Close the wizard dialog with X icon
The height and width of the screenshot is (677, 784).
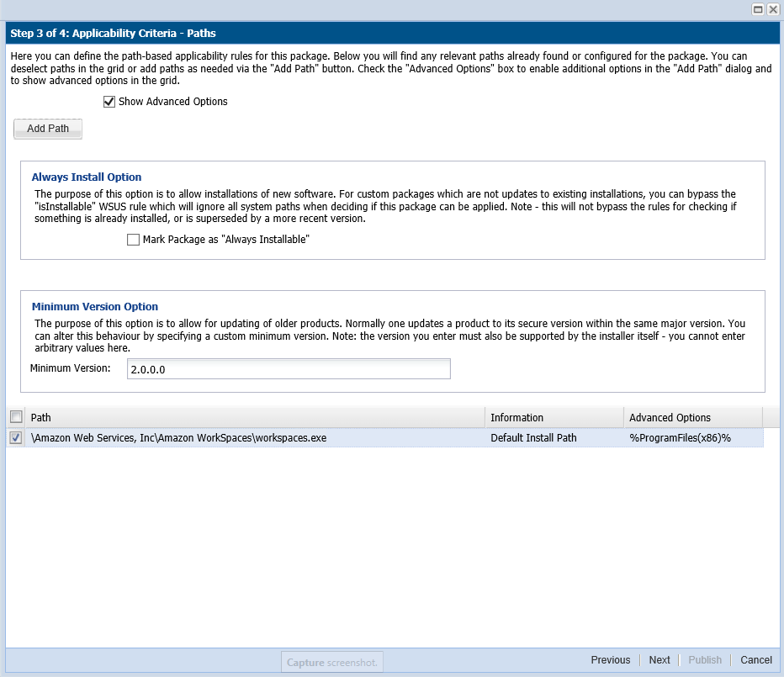pyautogui.click(x=772, y=9)
